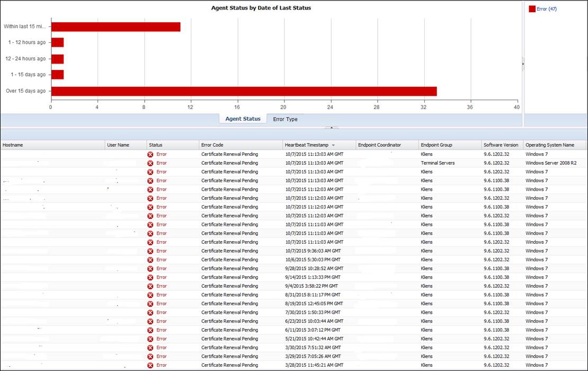Click error icon in the 7/30/2015 heartbeat row

tap(150, 313)
